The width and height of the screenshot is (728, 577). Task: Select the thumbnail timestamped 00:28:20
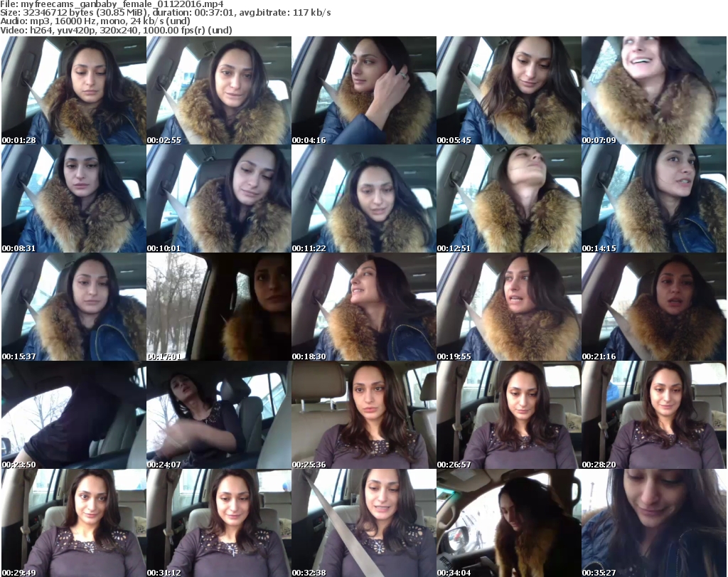(654, 415)
